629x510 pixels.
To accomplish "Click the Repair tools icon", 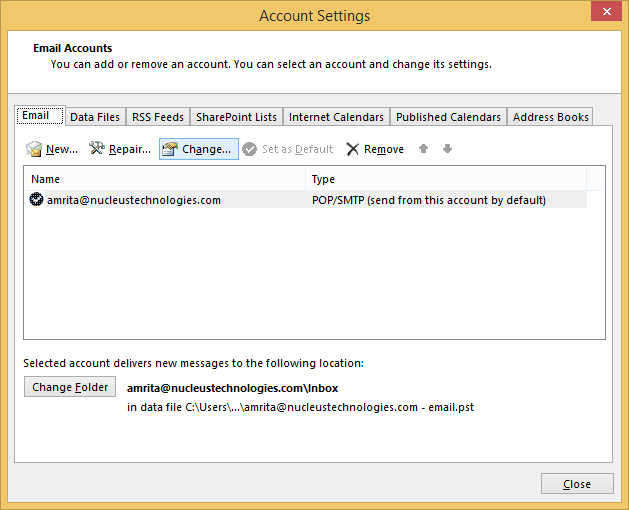I will [x=97, y=148].
